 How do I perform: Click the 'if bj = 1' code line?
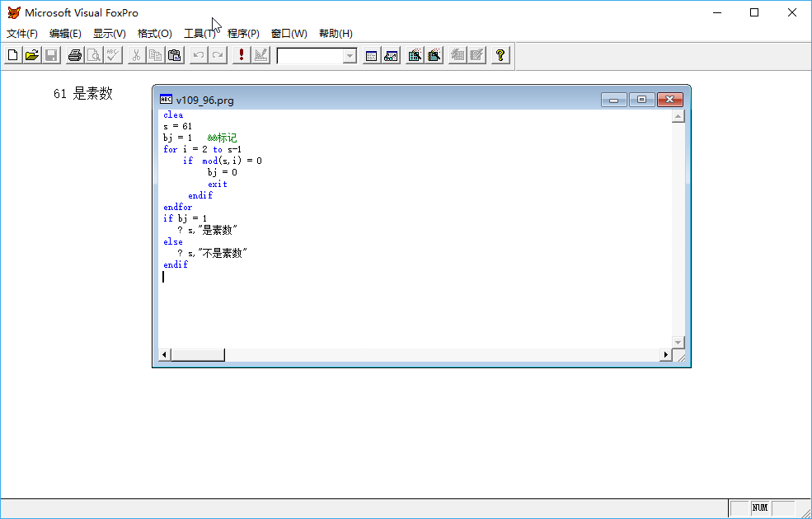185,218
